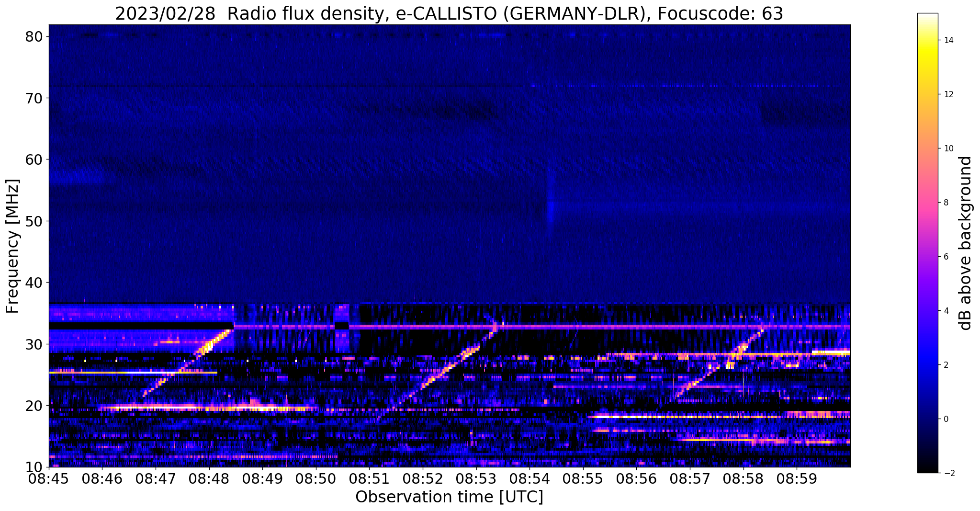
Task: Click the colorbar tick value 10
Action: 948,148
